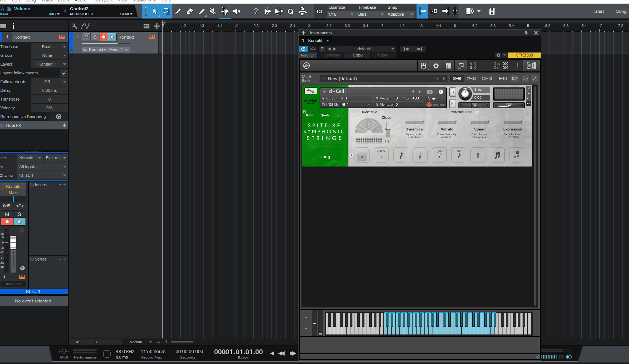Open the MIDI Channel dropdown in Kontakt

[346, 105]
